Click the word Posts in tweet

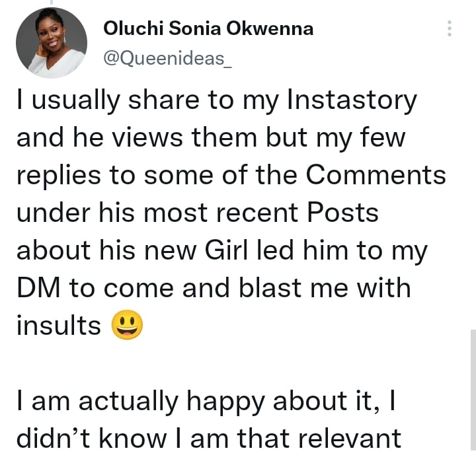point(348,214)
